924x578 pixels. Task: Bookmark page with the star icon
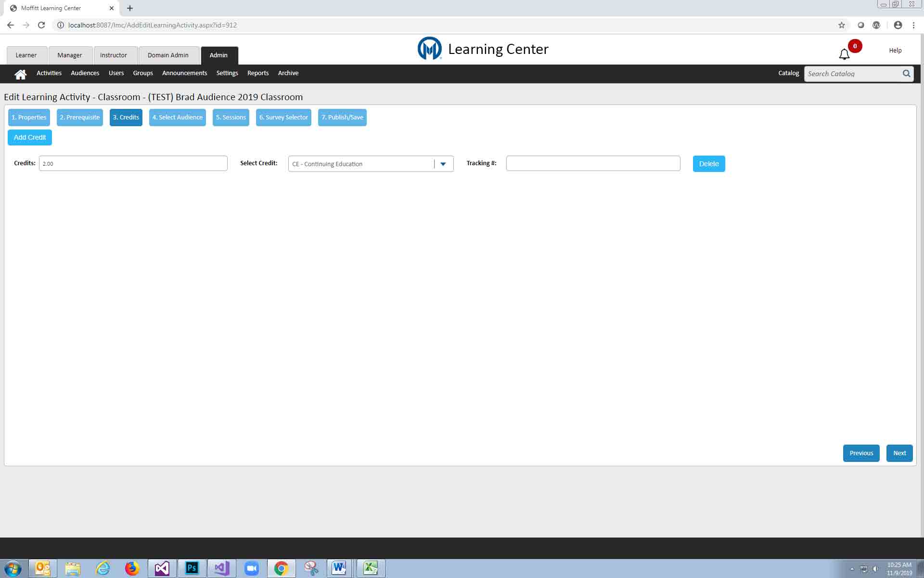pyautogui.click(x=841, y=25)
